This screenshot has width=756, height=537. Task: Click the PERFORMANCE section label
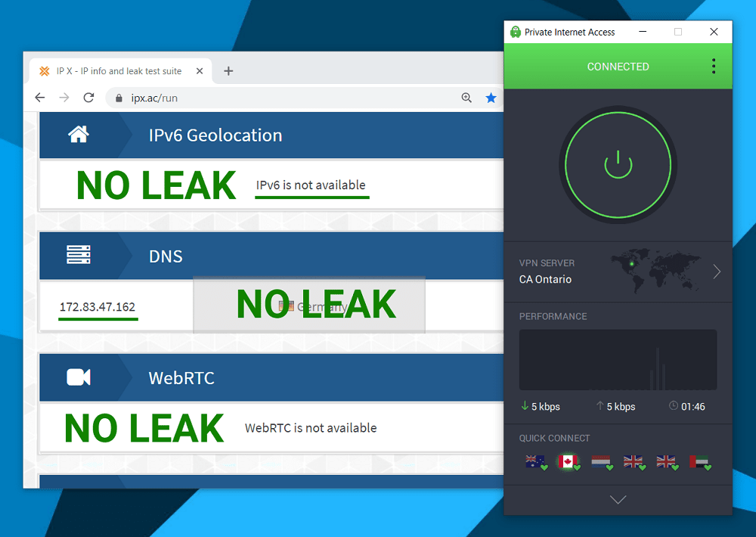[553, 316]
